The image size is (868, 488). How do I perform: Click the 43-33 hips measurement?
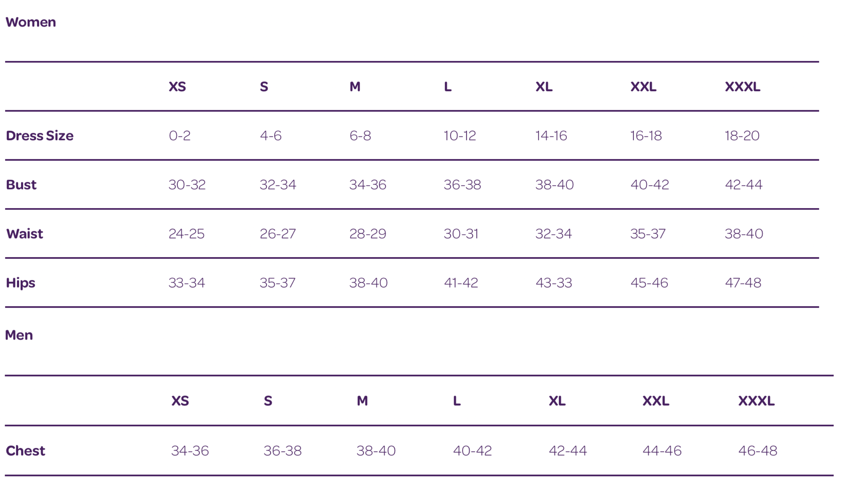coord(554,283)
